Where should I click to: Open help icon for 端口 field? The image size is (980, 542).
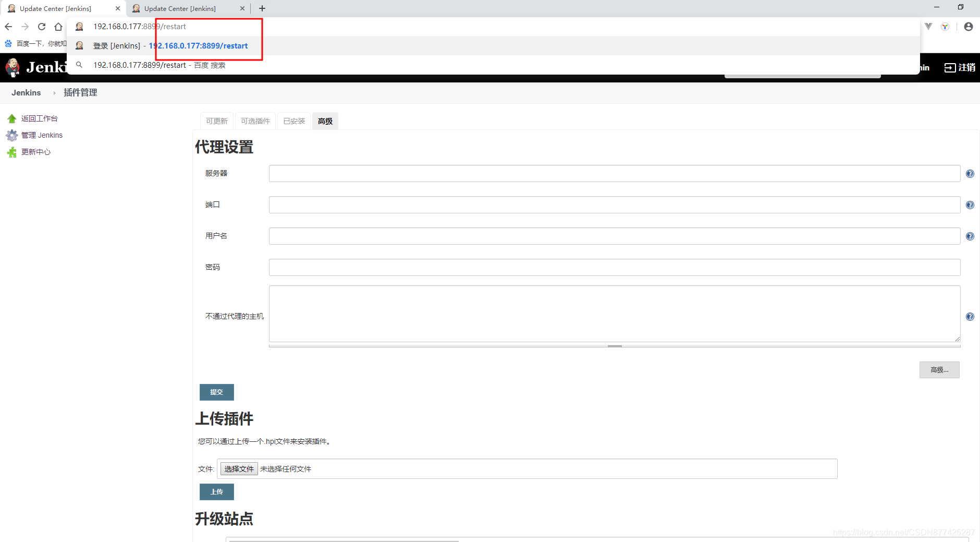[970, 205]
